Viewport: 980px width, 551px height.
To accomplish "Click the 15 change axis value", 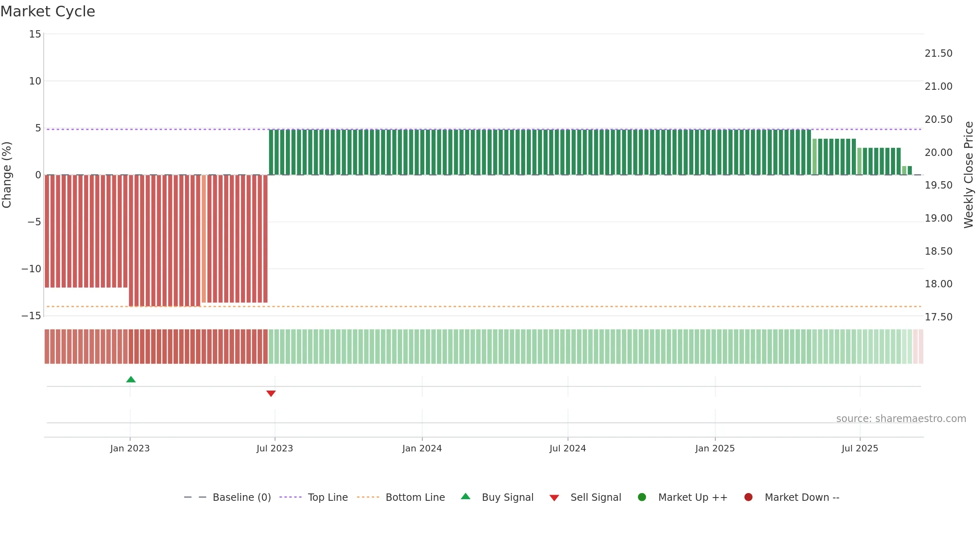I will pyautogui.click(x=35, y=34).
